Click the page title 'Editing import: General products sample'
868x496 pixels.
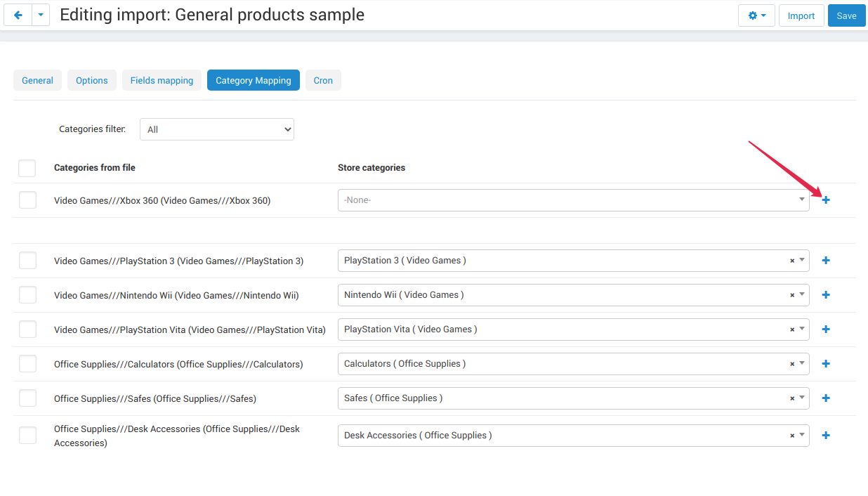[x=212, y=15]
